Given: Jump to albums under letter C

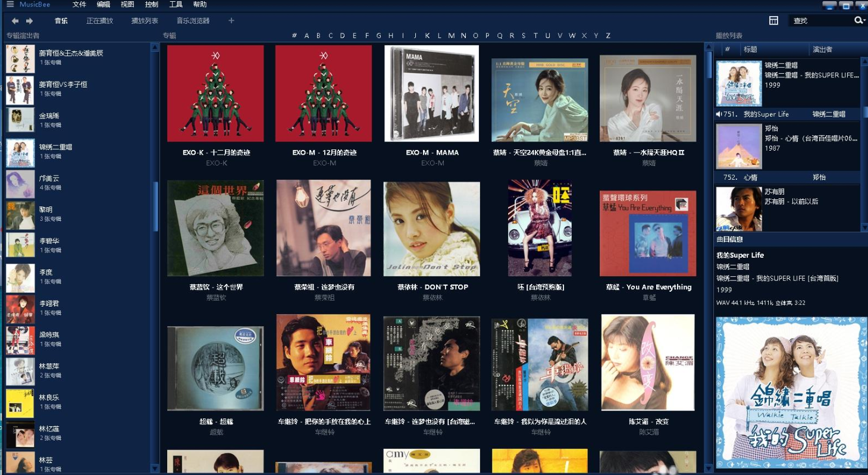Looking at the screenshot, I should (330, 36).
